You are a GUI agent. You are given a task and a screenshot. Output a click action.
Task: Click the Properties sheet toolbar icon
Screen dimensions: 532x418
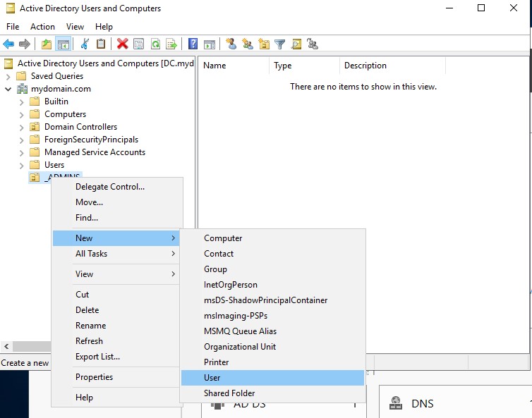point(138,44)
